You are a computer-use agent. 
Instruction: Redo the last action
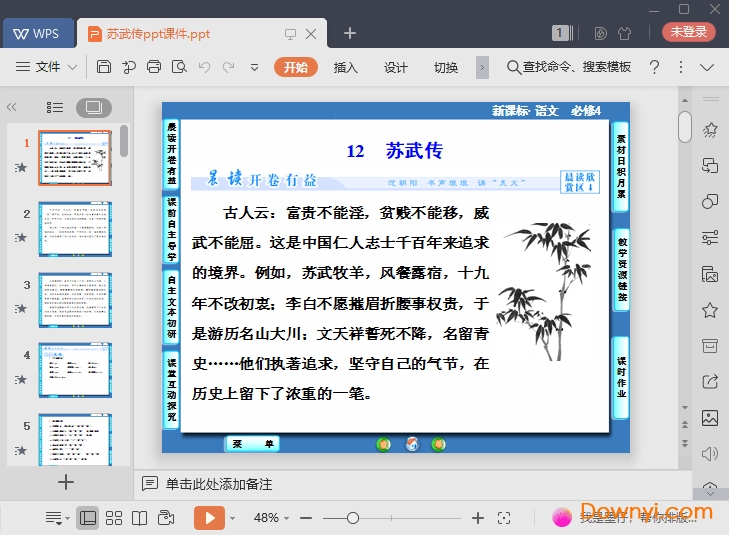point(228,67)
